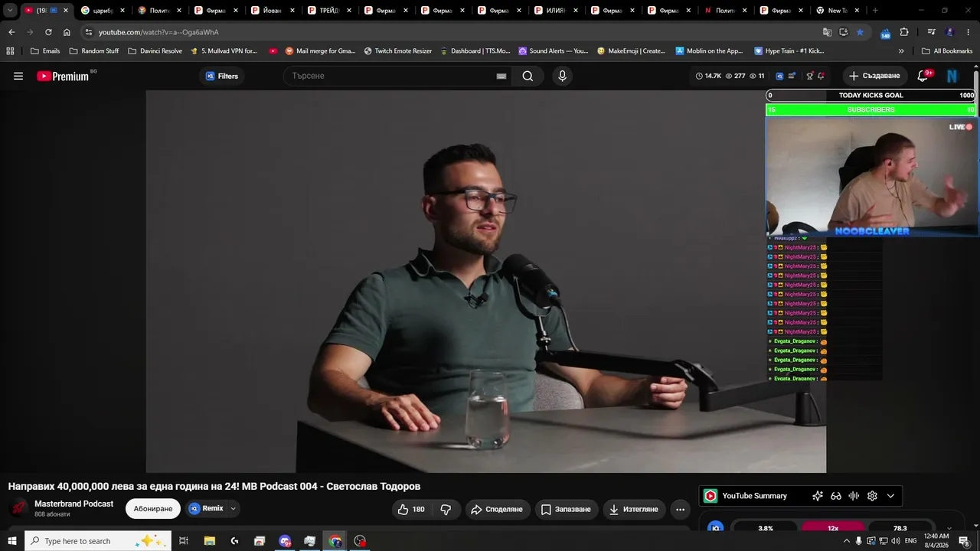Click the video player to pause playback

(486, 282)
